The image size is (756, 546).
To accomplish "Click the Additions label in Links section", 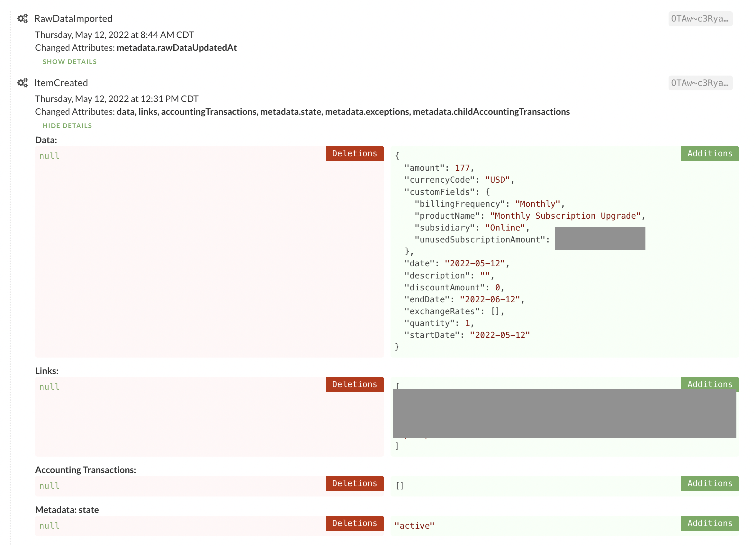I will click(x=709, y=384).
